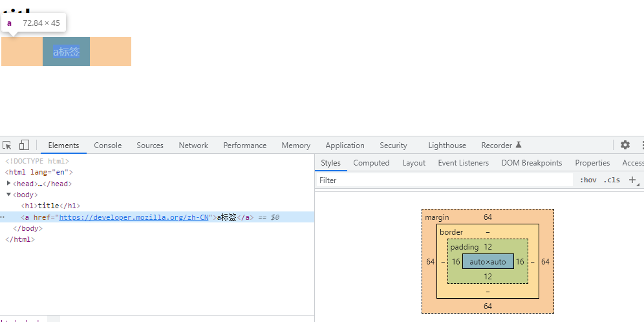Open actions ellipsis on selected a row
644x322 pixels.
point(3,217)
